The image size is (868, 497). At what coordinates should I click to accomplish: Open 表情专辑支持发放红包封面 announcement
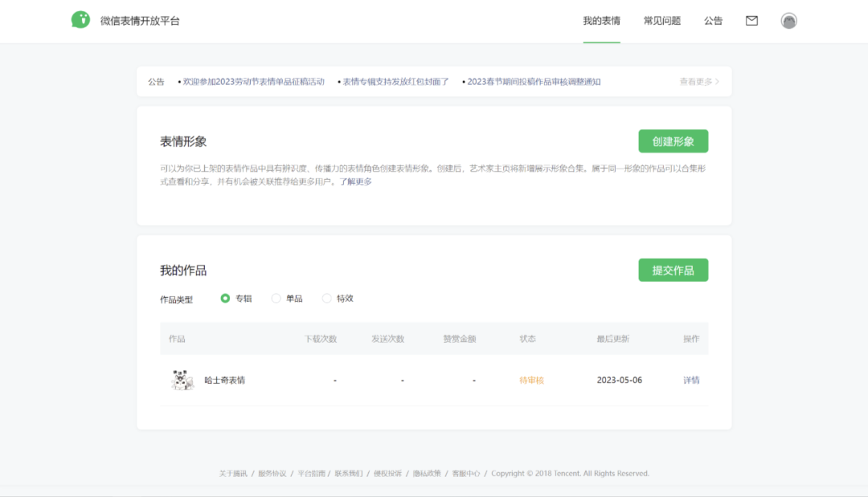pyautogui.click(x=395, y=82)
